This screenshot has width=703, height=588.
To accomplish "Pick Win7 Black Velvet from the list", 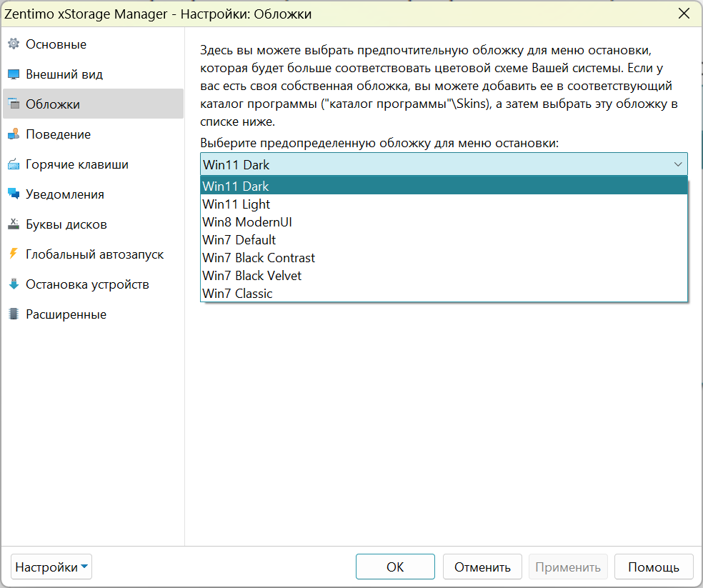I will (x=444, y=275).
